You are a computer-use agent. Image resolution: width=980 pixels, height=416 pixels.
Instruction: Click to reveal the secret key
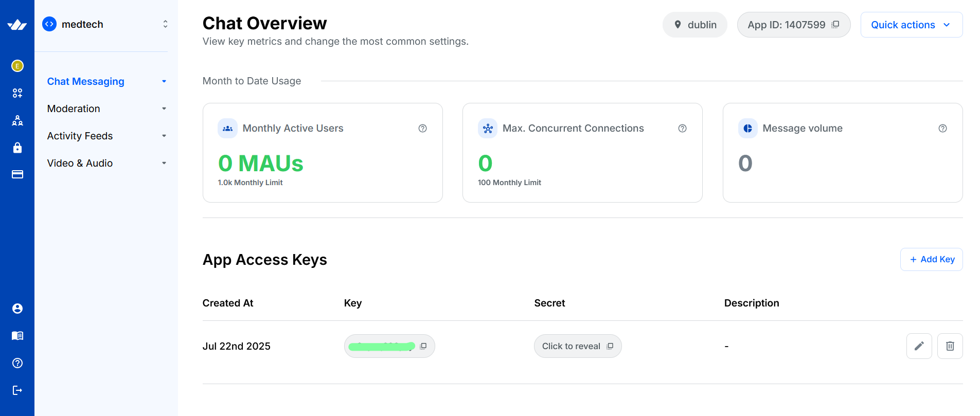pos(571,346)
